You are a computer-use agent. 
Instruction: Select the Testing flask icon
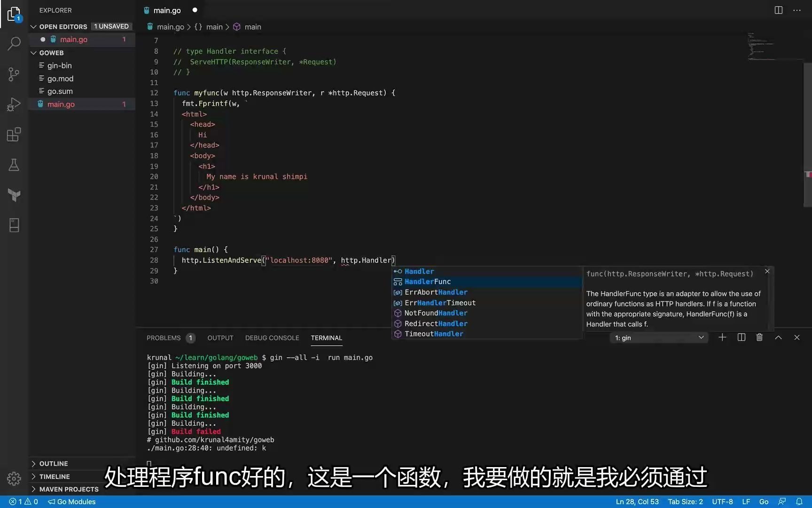[14, 165]
